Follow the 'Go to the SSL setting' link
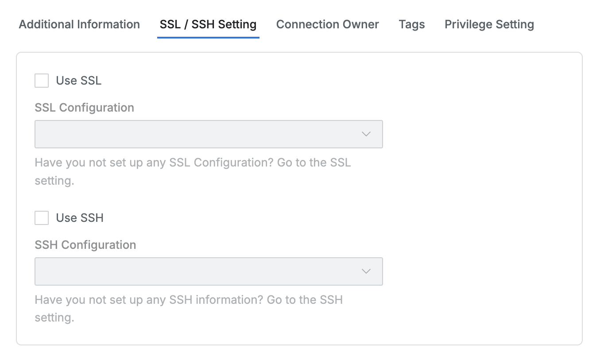The height and width of the screenshot is (364, 604). (314, 163)
